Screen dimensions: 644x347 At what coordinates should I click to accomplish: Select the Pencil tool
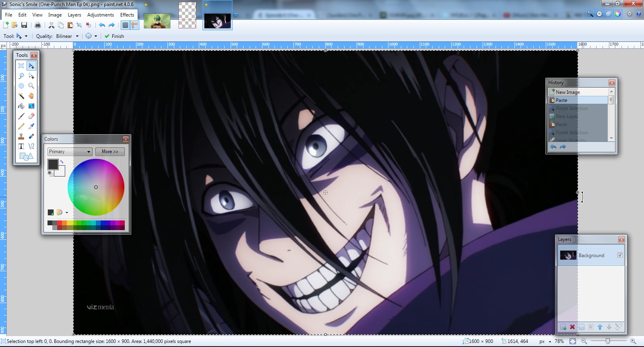pos(21,126)
